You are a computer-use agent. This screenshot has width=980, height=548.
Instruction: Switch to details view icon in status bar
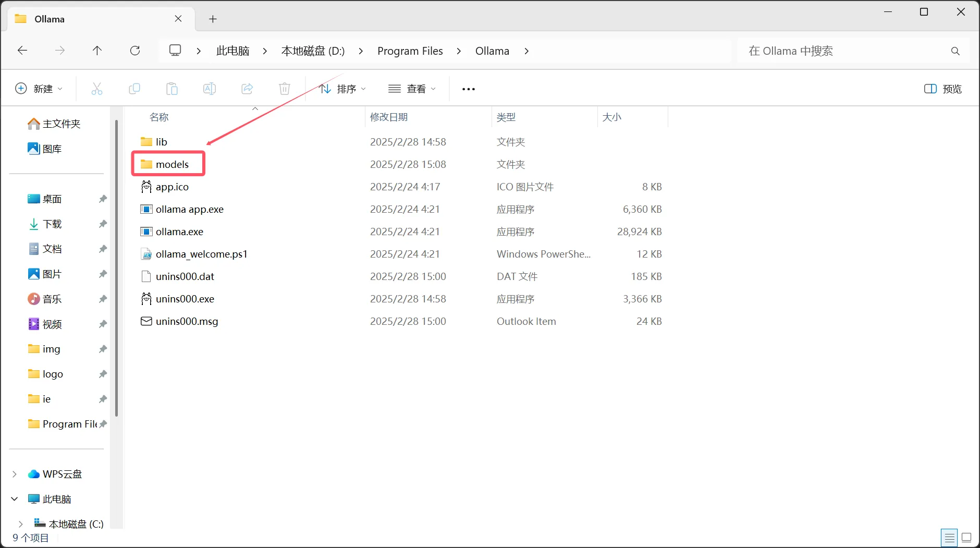(950, 538)
